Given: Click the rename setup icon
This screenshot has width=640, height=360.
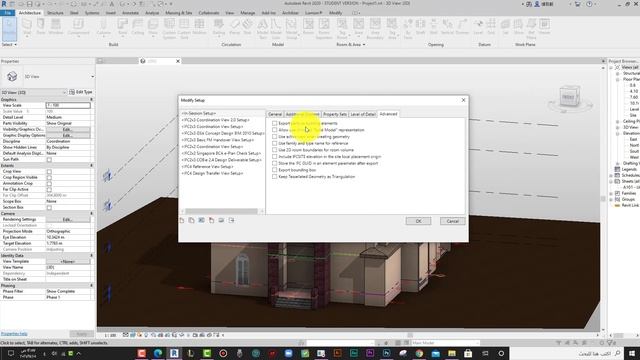Looking at the screenshot, I should coord(201,220).
